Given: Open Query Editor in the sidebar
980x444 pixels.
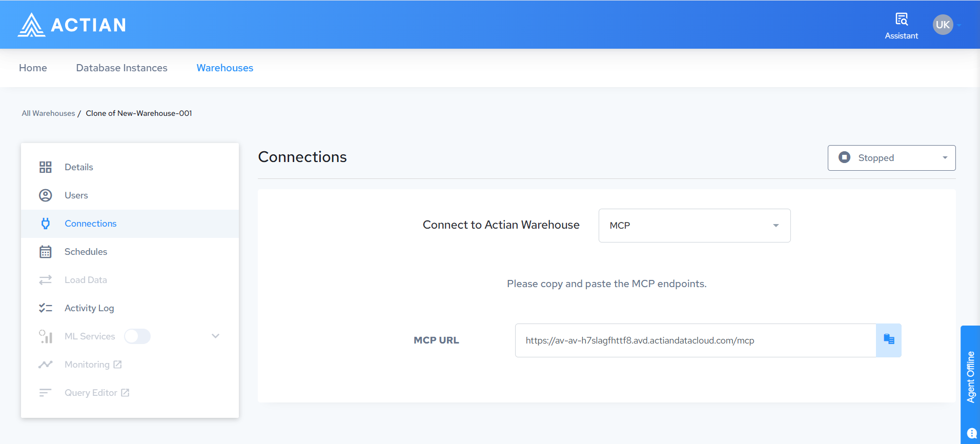Looking at the screenshot, I should click(130, 393).
